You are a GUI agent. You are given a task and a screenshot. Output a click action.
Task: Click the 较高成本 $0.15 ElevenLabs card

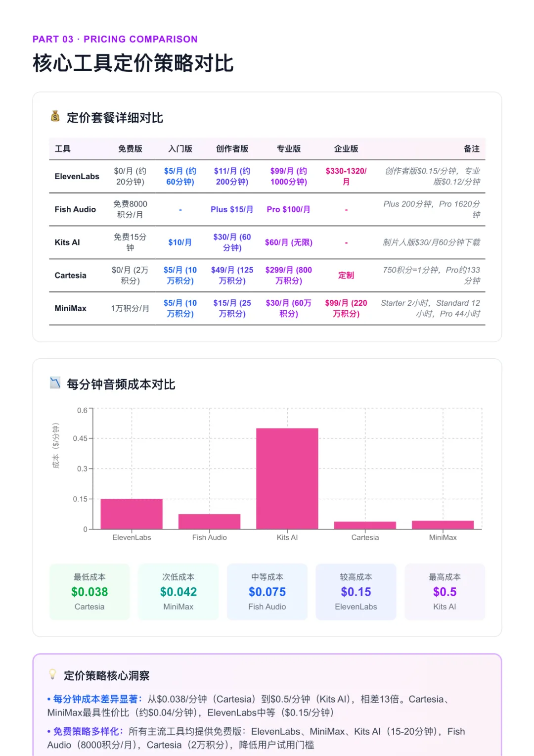356,592
